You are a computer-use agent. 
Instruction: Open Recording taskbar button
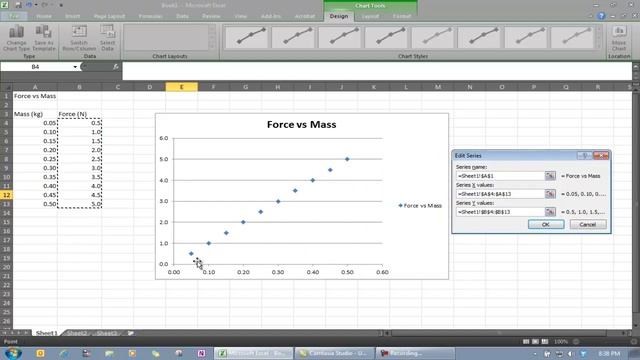(415, 353)
